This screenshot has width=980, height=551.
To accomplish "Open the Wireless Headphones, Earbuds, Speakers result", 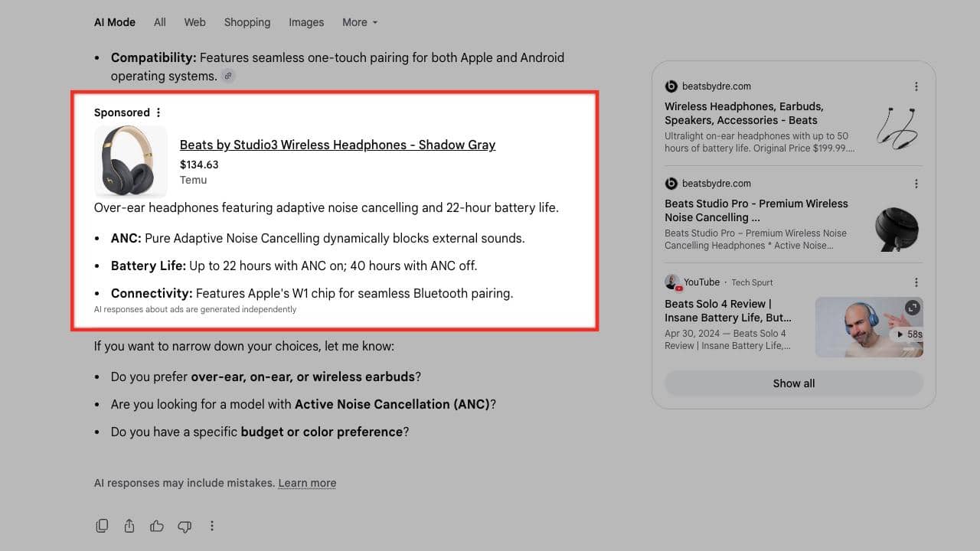I will click(x=744, y=113).
